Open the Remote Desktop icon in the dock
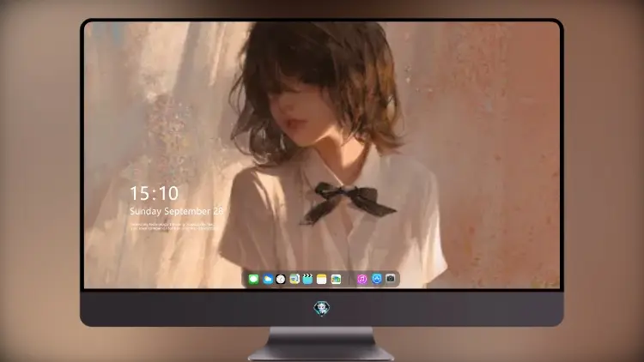This screenshot has height=362, width=644. point(295,279)
